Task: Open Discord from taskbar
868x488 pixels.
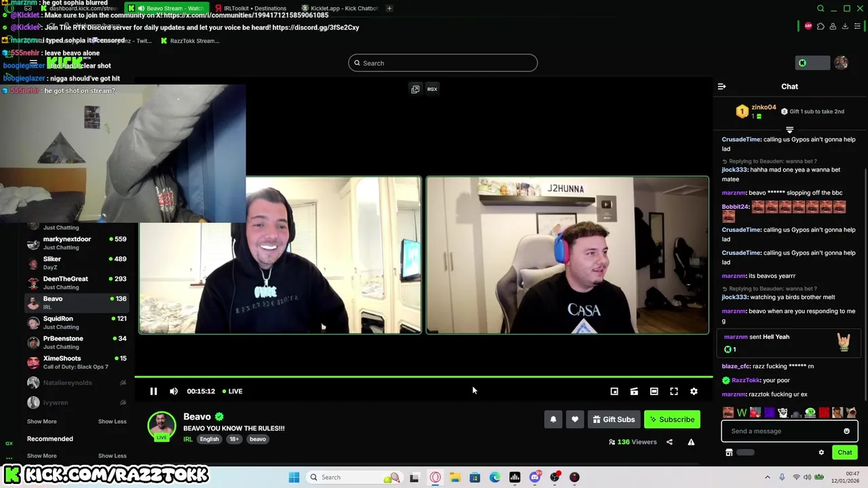Action: coord(535,477)
